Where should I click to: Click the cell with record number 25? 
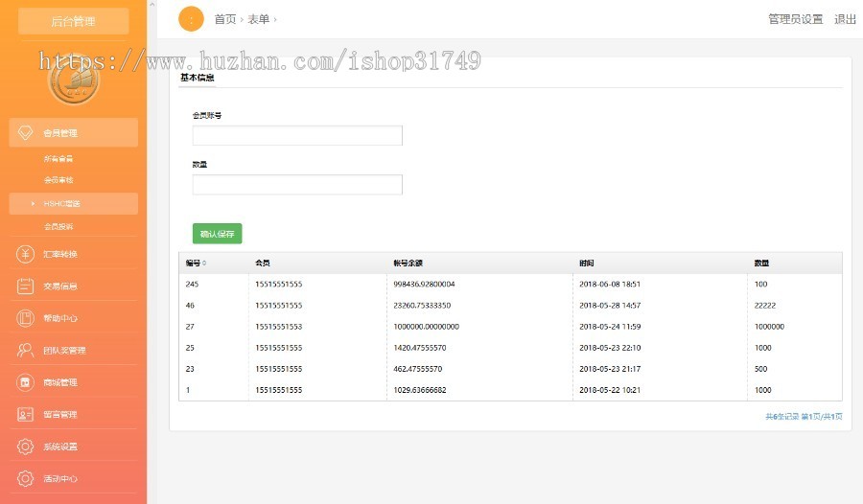click(x=190, y=348)
